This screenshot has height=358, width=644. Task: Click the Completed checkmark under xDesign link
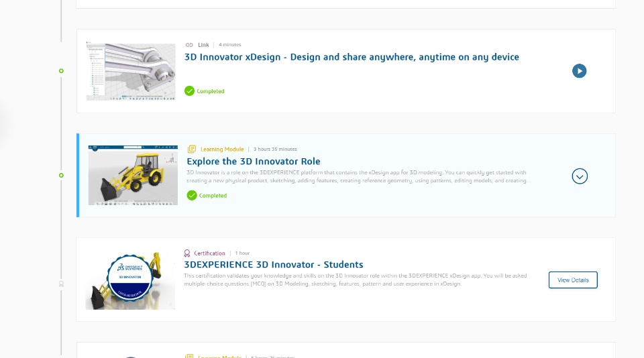189,91
